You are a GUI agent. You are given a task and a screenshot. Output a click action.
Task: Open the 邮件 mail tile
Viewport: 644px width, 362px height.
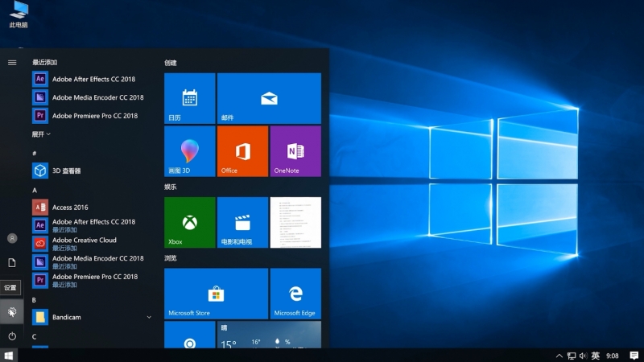[x=269, y=98]
